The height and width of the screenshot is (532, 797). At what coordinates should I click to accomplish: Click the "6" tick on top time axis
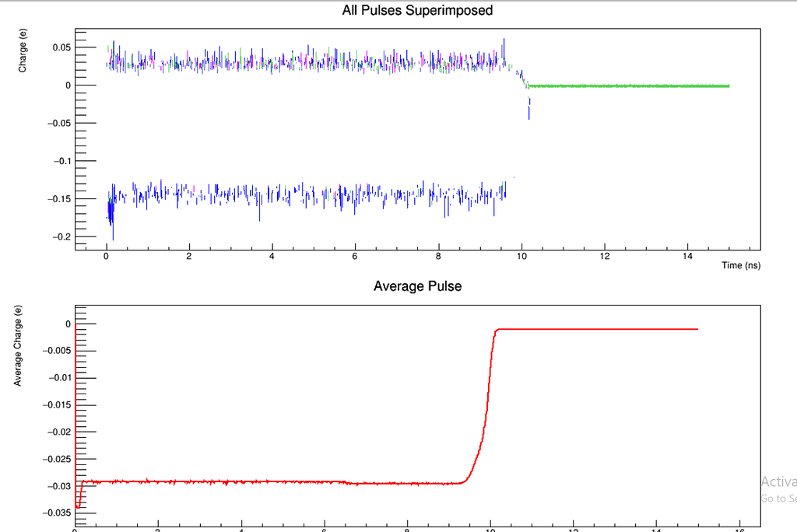tap(355, 256)
